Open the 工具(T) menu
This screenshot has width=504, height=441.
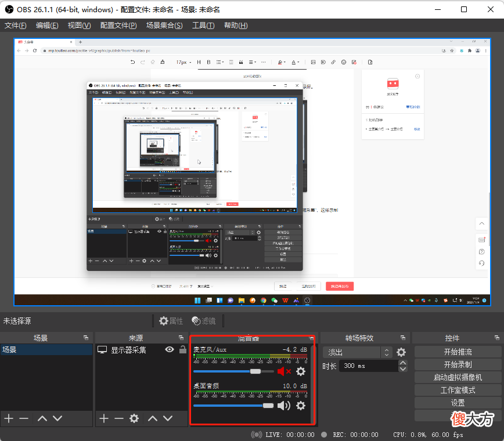[x=203, y=26]
